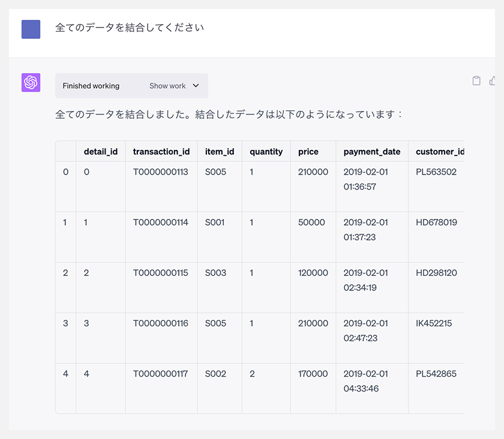
Task: Click the quantity column header
Action: click(x=266, y=151)
